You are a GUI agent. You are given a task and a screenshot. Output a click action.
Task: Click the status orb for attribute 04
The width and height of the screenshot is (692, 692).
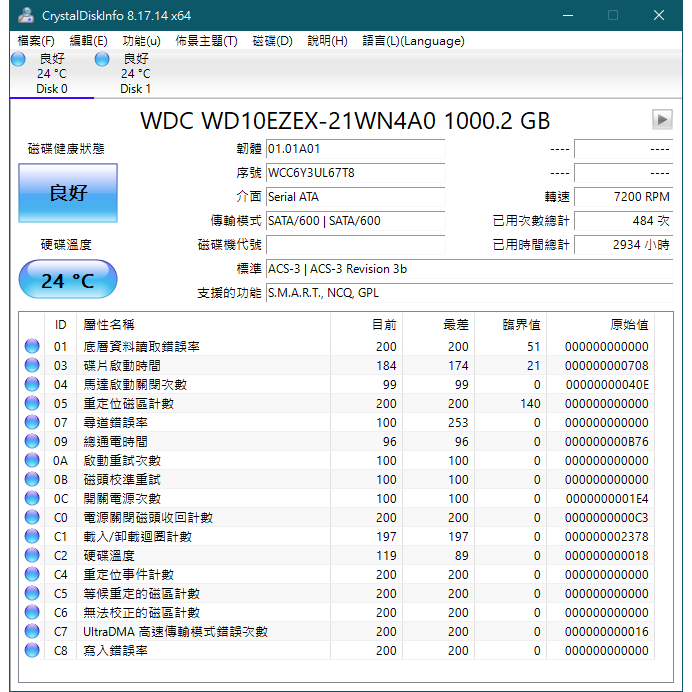point(32,384)
